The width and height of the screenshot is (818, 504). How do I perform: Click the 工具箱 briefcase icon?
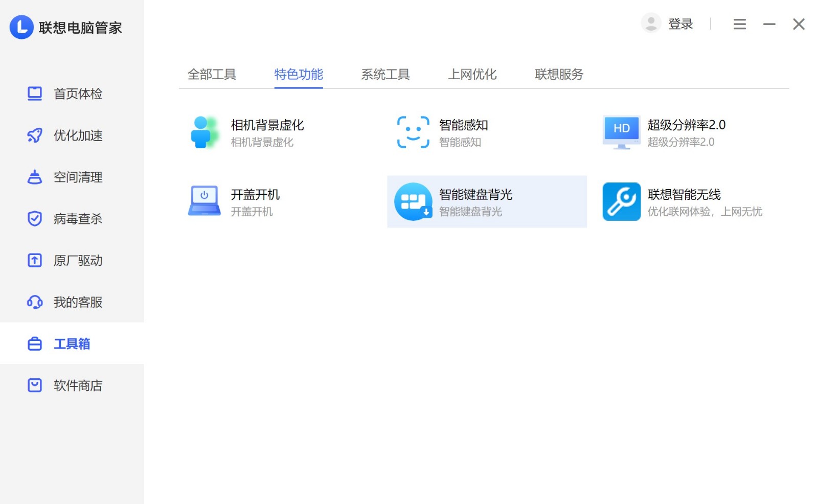pos(35,343)
